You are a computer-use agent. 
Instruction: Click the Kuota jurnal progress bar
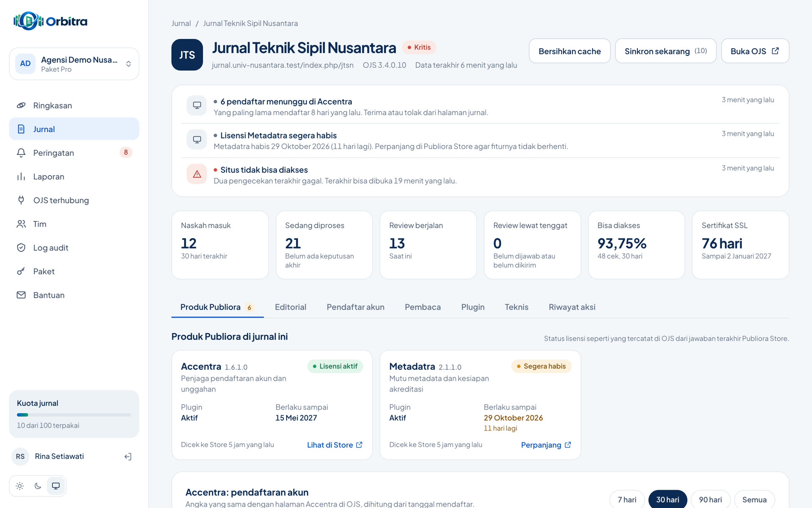pyautogui.click(x=74, y=415)
